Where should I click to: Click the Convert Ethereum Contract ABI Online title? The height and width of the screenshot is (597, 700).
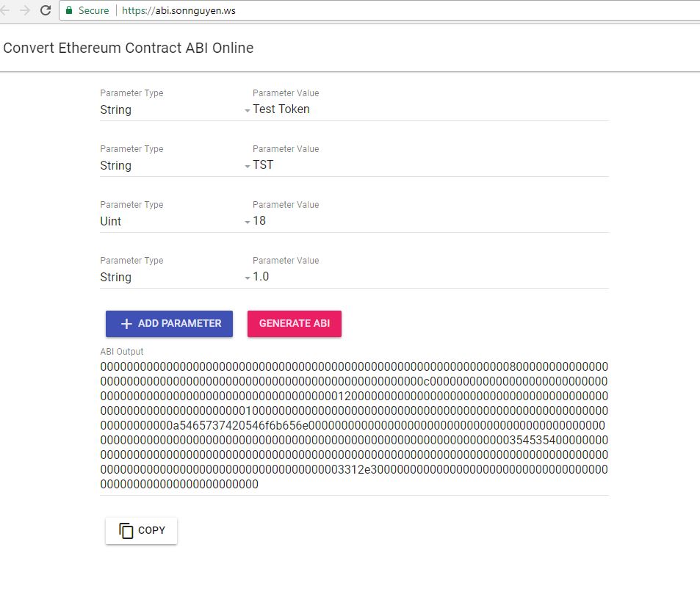[x=128, y=48]
